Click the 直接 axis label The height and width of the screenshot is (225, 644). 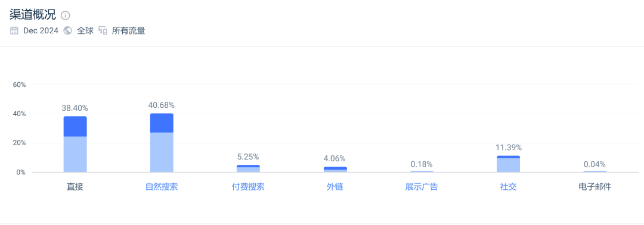(75, 187)
